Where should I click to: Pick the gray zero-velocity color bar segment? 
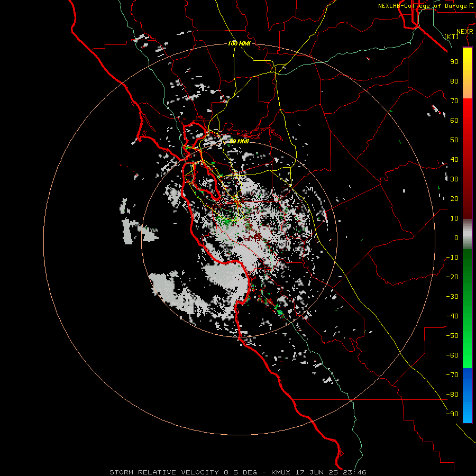[467, 234]
